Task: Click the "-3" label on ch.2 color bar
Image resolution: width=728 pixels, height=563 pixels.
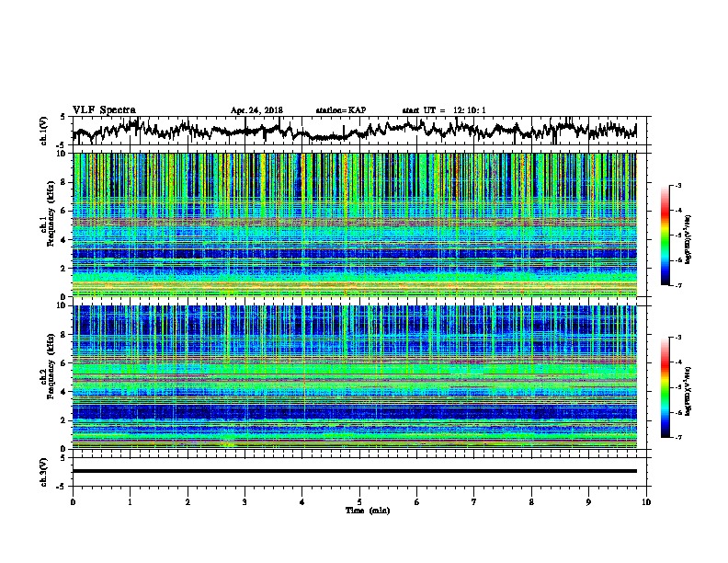Action: [x=677, y=338]
